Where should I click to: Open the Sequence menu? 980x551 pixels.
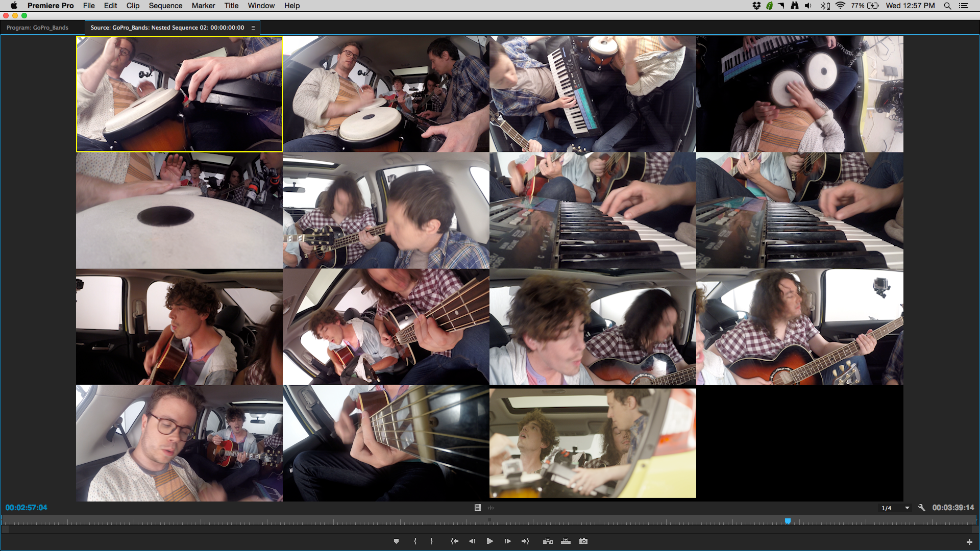click(x=165, y=6)
